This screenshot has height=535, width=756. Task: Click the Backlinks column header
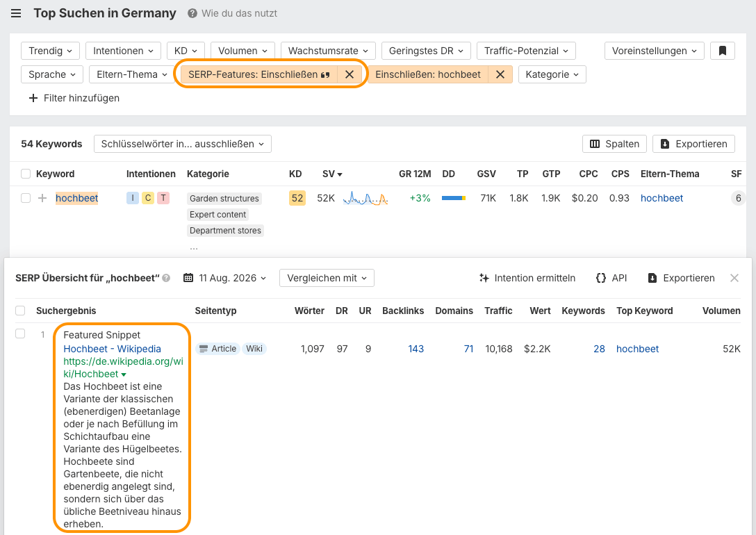click(x=402, y=311)
